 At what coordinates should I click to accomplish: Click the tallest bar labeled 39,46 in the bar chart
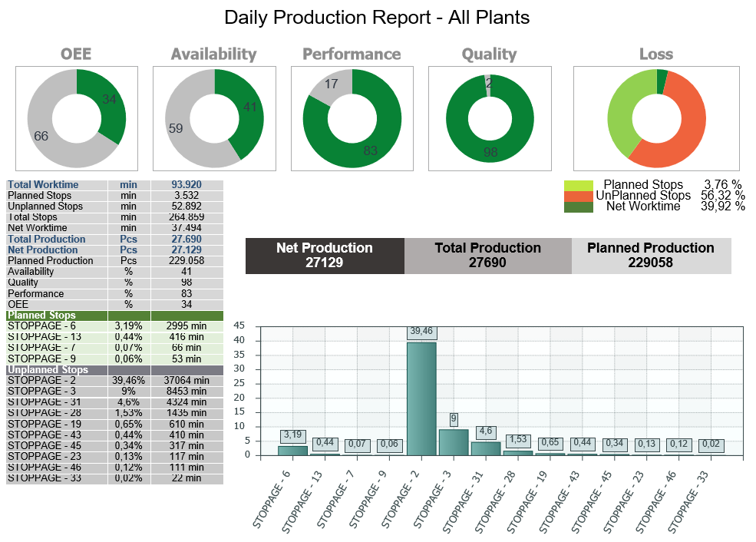(421, 399)
